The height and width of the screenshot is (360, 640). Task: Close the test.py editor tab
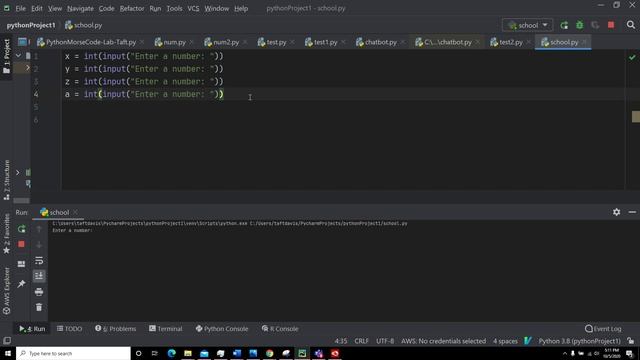coord(293,42)
